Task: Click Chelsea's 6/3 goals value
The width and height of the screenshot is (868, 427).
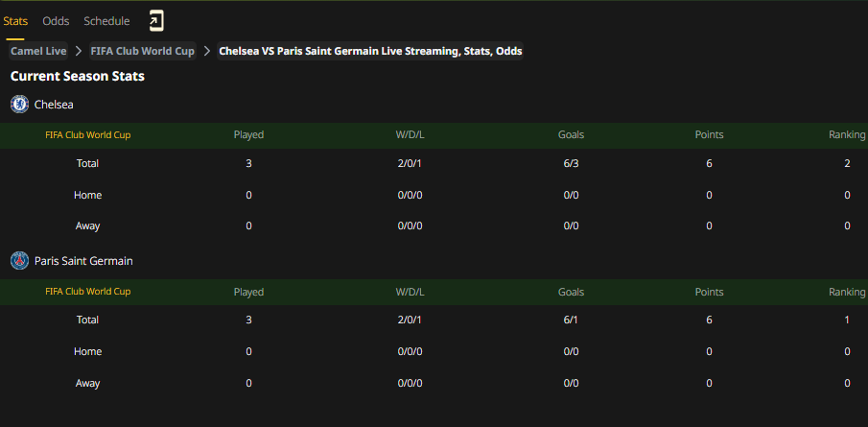Action: (572, 163)
